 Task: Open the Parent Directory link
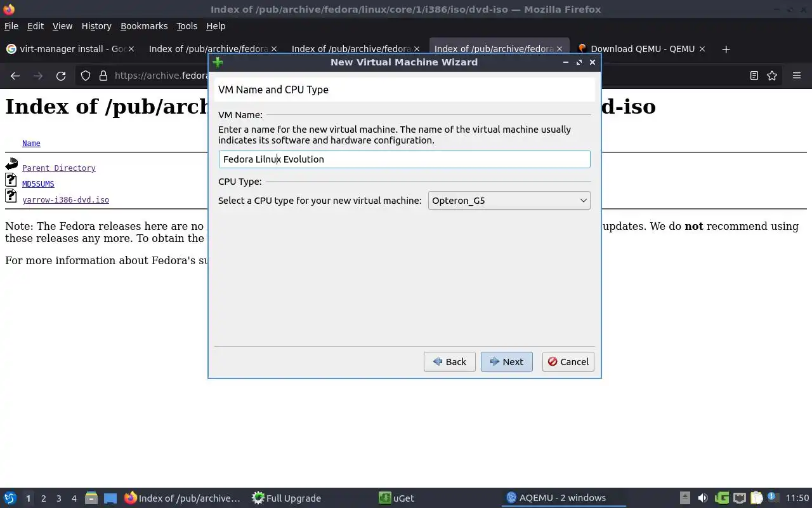point(59,168)
